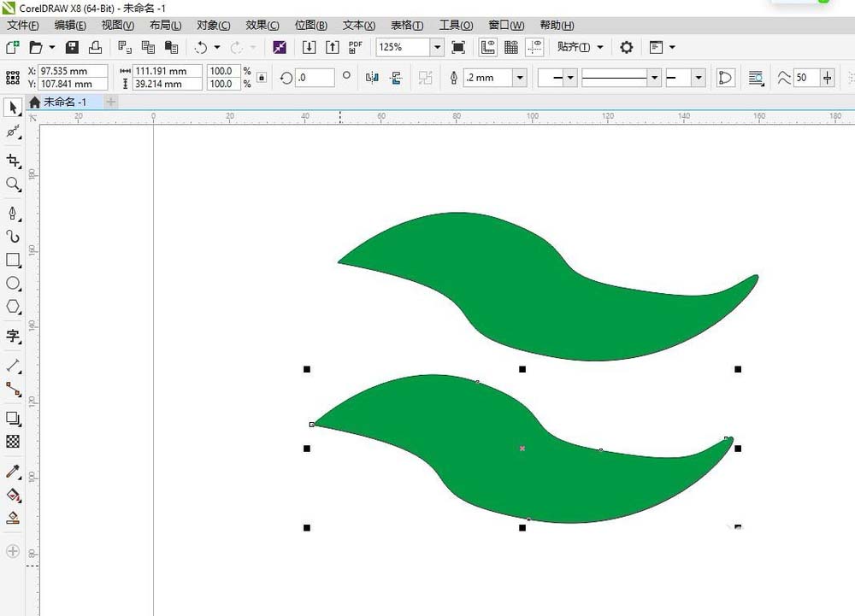Screen dimensions: 855x616
Task: Click the Options gear icon
Action: tap(626, 47)
